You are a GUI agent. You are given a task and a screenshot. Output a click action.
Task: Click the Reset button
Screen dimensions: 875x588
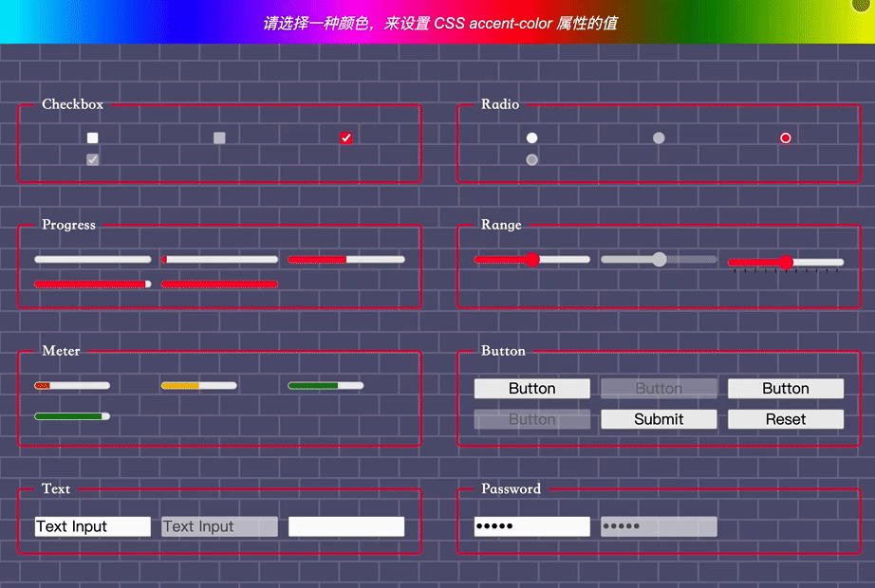(785, 419)
